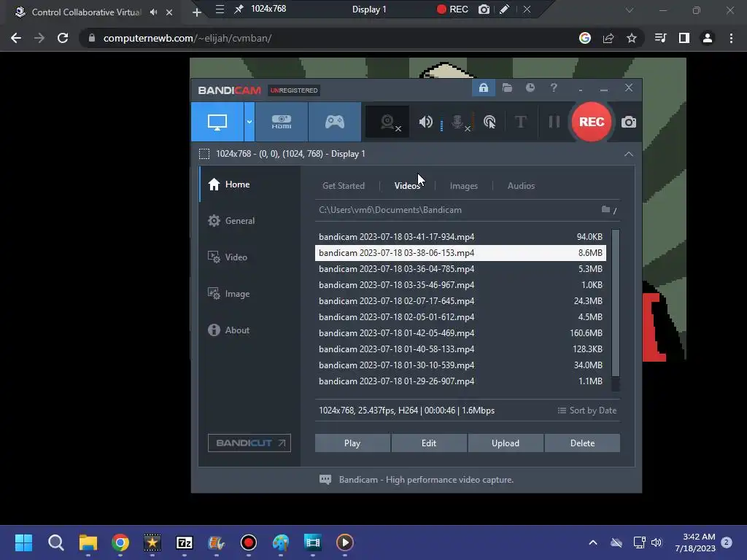This screenshot has height=560, width=747.
Task: Switch to Get Started tab
Action: [x=344, y=186]
